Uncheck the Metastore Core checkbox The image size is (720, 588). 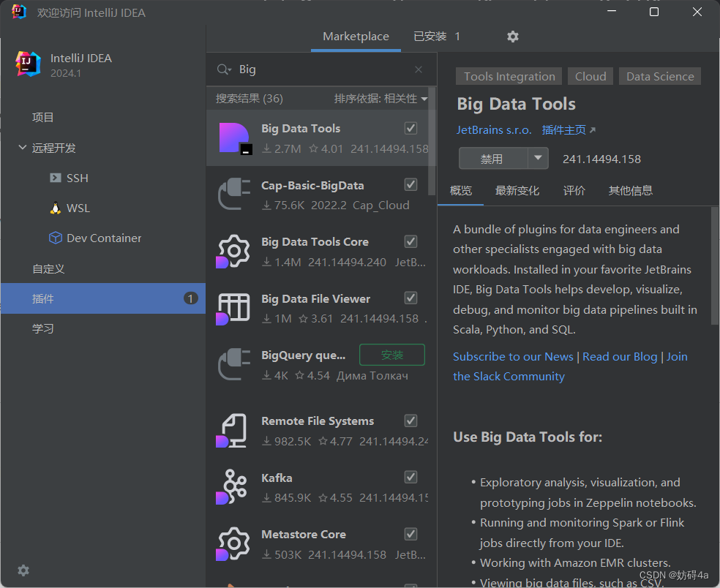tap(411, 534)
